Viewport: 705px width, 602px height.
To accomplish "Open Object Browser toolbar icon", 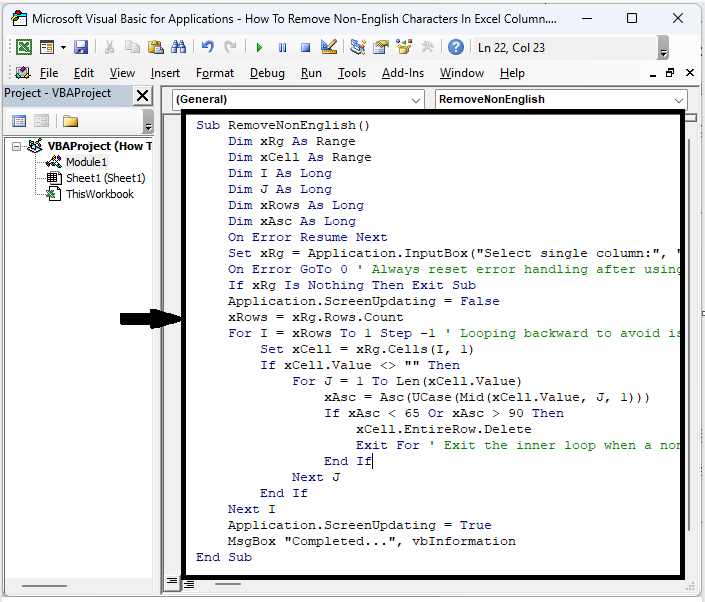I will [x=404, y=47].
